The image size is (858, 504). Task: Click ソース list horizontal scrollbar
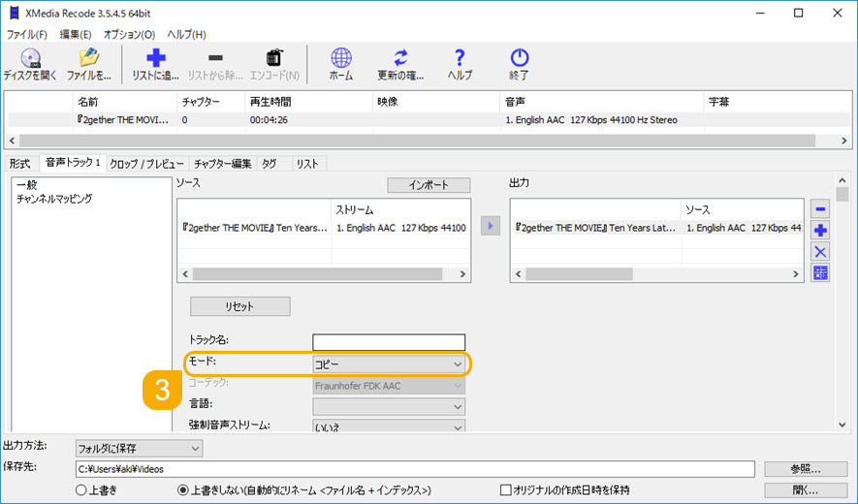(x=317, y=273)
